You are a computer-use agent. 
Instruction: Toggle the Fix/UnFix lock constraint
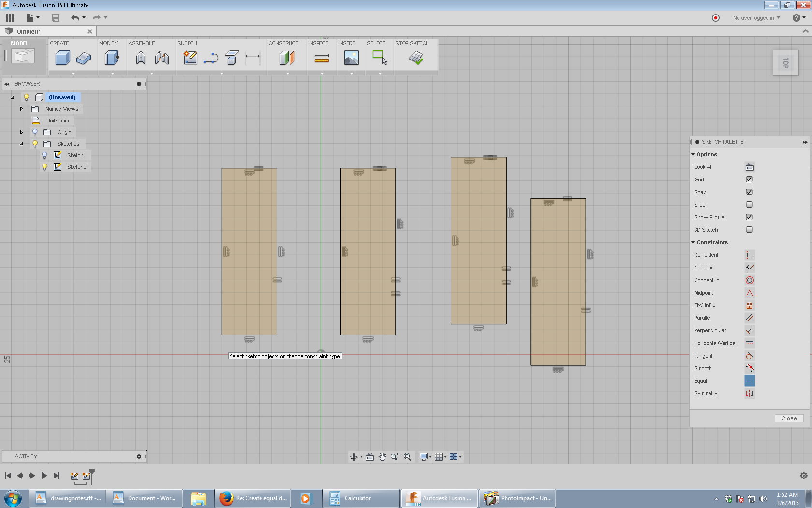point(749,305)
